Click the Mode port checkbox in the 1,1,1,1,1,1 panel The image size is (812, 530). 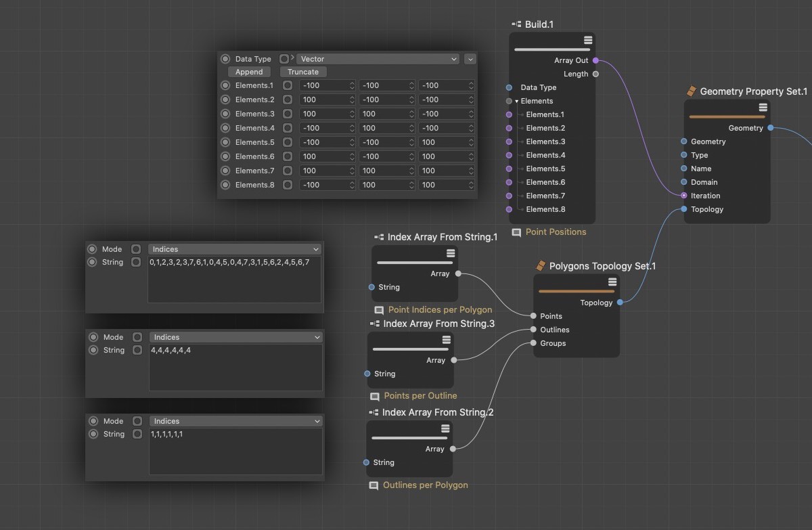[x=137, y=421]
